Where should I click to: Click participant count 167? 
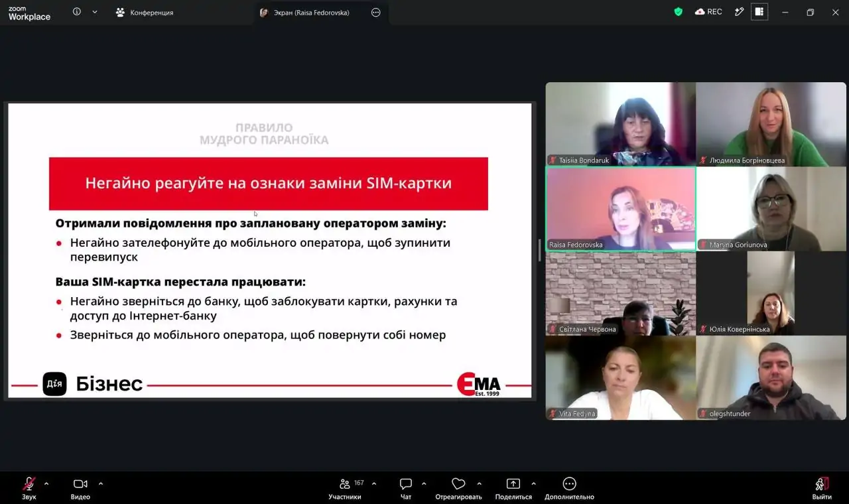pos(359,483)
